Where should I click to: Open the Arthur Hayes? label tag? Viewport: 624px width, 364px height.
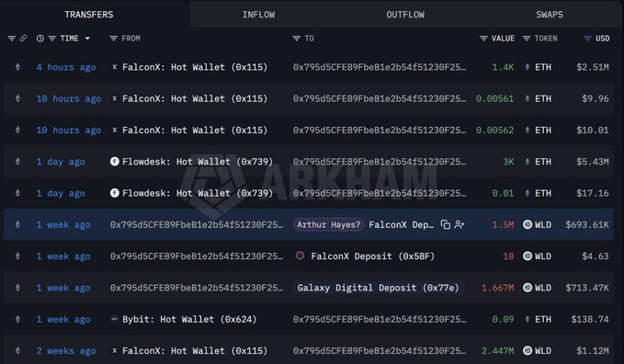[328, 224]
